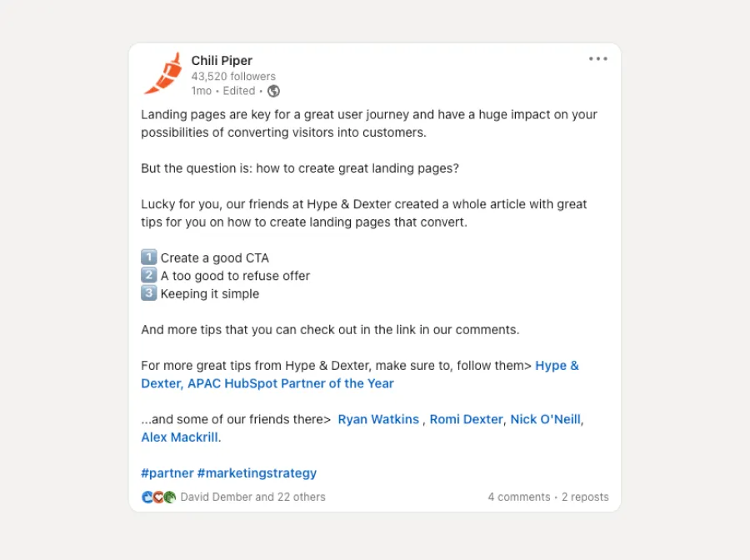Open the post visibility globe icon
This screenshot has height=560, width=750.
(273, 91)
